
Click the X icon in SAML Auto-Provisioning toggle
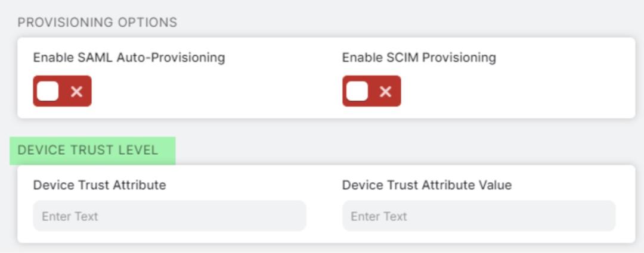[76, 92]
